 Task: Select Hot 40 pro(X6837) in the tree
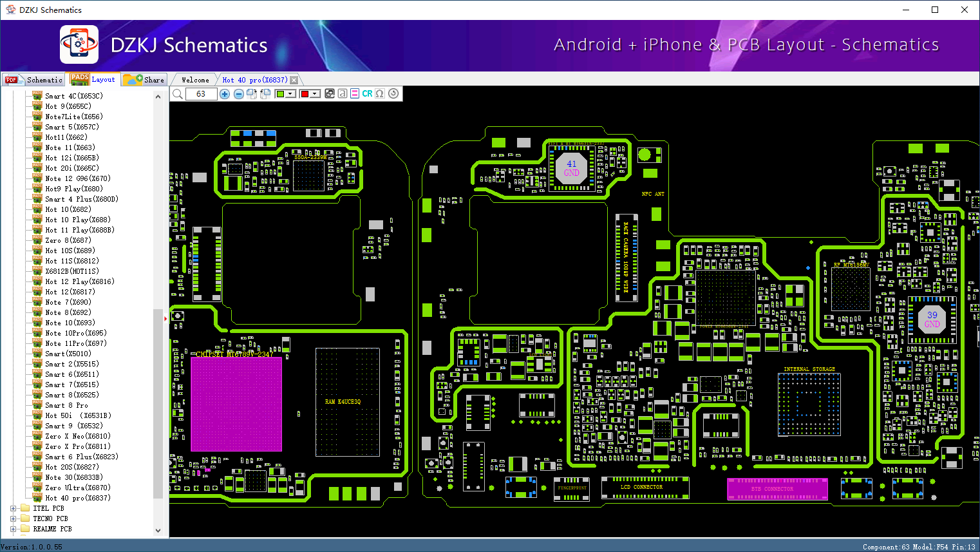coord(77,498)
